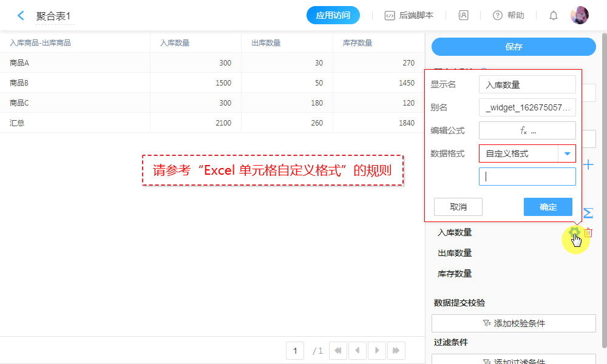
Task: Delete 入库数量 field with trash icon
Action: tap(588, 232)
